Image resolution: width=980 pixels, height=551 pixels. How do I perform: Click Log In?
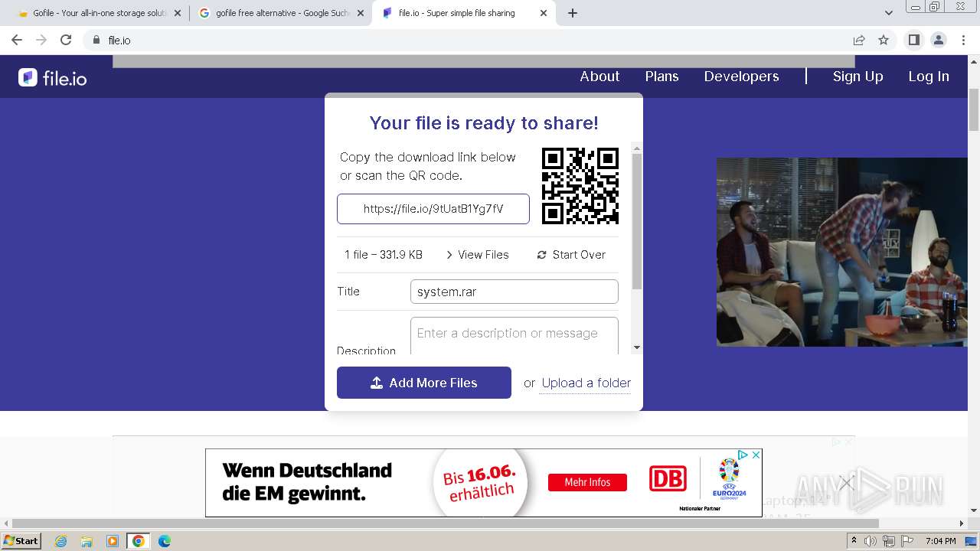tap(929, 77)
